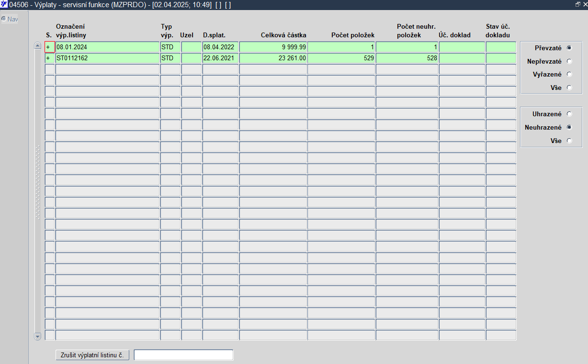Select the Nepřevzaté radio button
588x364 pixels.
[569, 61]
